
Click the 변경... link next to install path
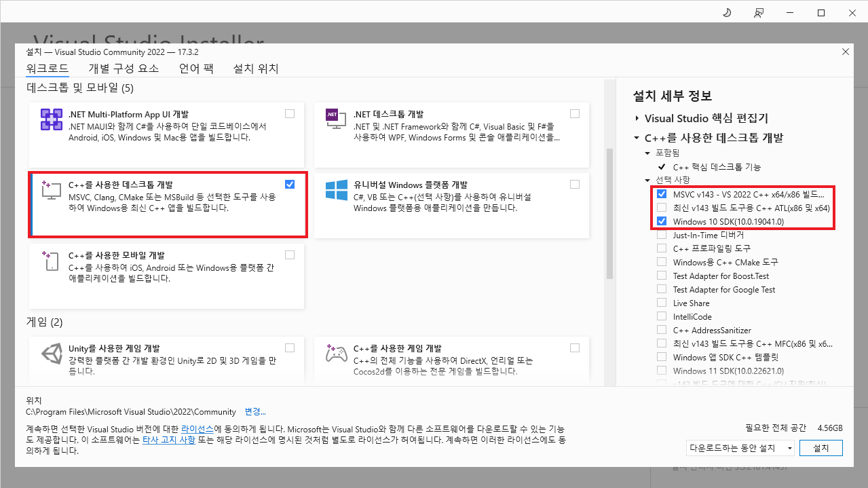point(255,411)
